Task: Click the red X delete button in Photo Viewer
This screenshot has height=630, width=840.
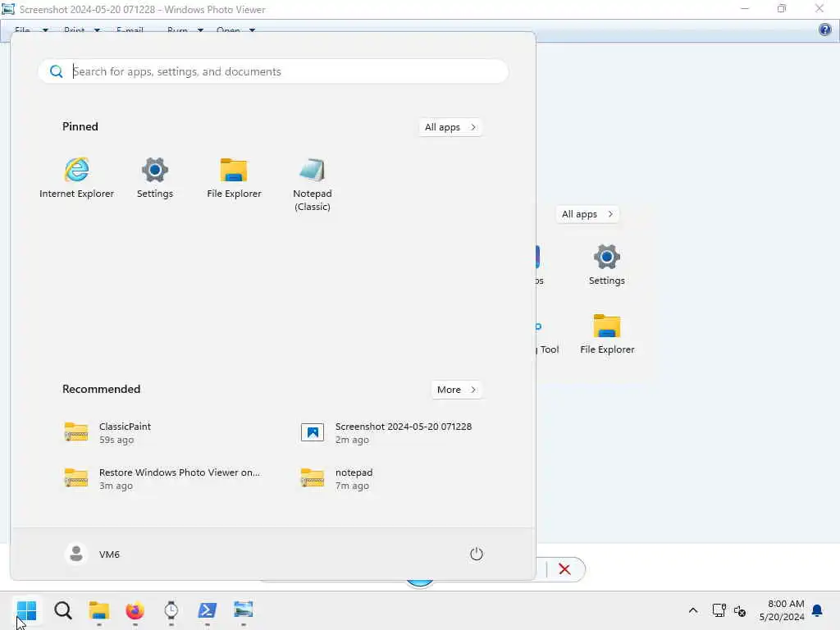Action: (564, 569)
